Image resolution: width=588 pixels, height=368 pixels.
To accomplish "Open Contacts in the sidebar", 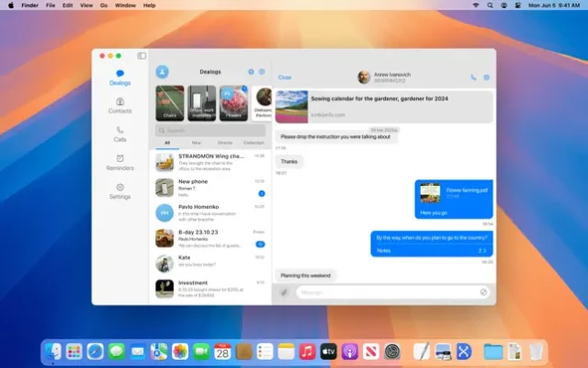I will [120, 106].
